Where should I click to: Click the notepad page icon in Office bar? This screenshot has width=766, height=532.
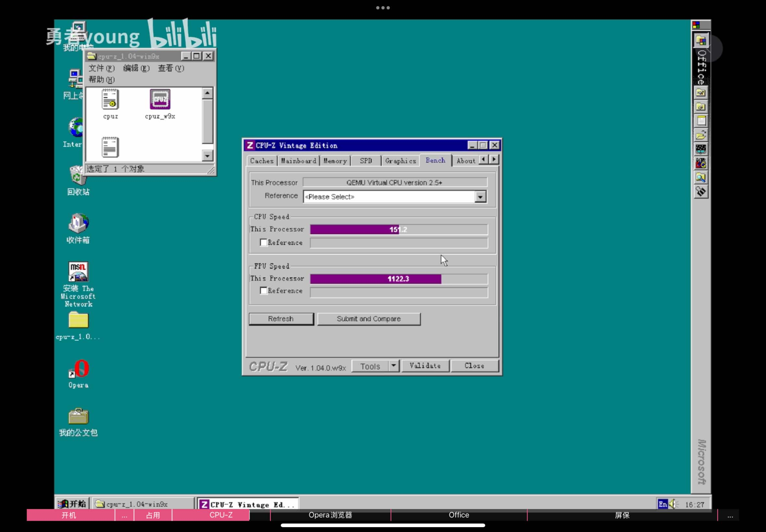[x=701, y=121]
